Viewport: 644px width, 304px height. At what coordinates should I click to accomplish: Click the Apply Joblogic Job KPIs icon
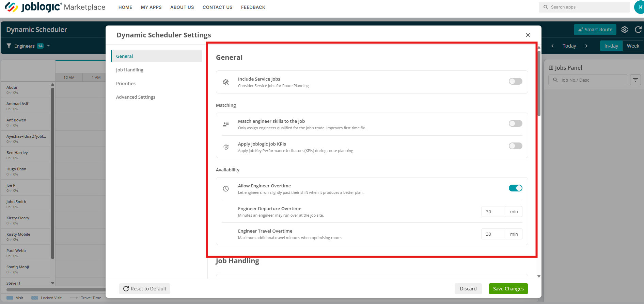tap(226, 147)
